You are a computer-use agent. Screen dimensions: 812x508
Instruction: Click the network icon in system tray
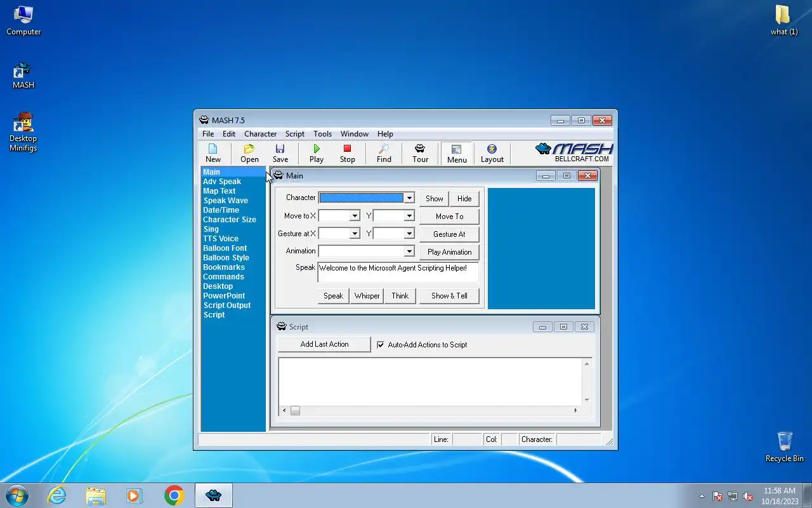tap(733, 496)
